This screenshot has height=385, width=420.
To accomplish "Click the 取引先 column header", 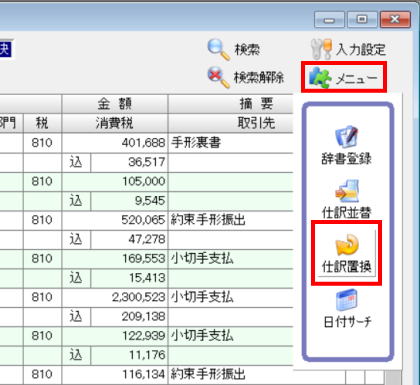I will [x=256, y=123].
